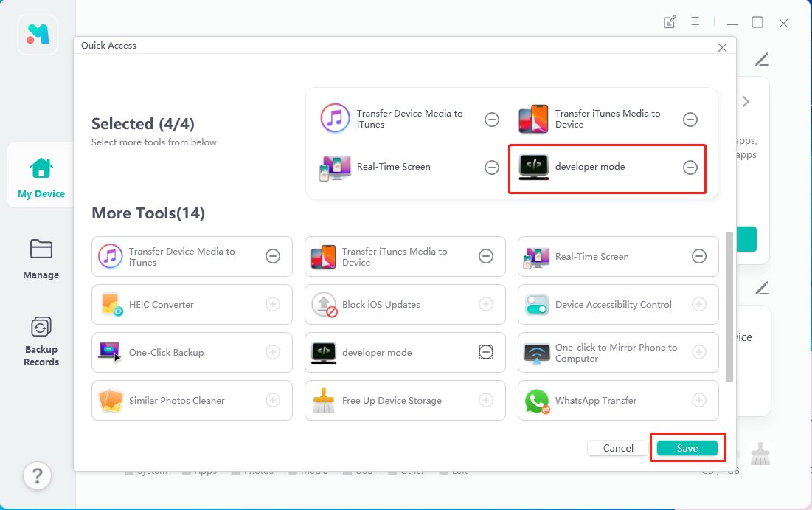Save the Quick Access selection
The width and height of the screenshot is (812, 510).
point(687,448)
